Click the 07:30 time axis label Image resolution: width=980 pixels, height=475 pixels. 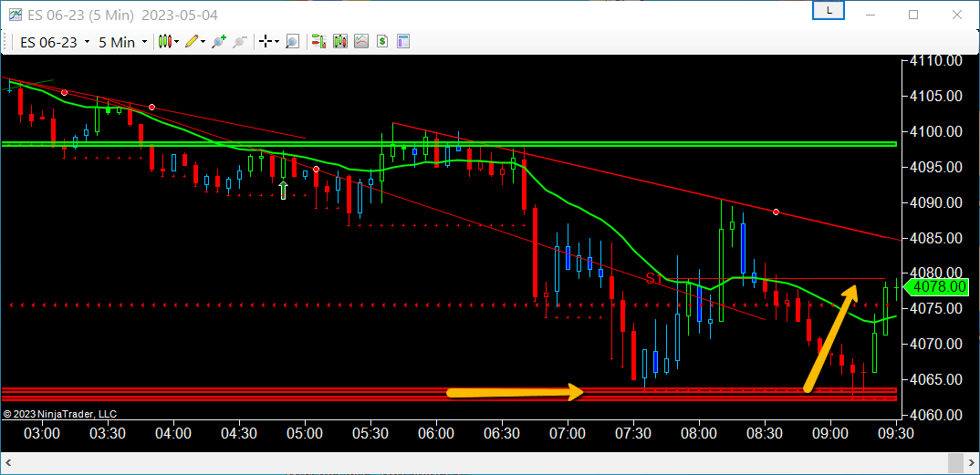(x=633, y=432)
